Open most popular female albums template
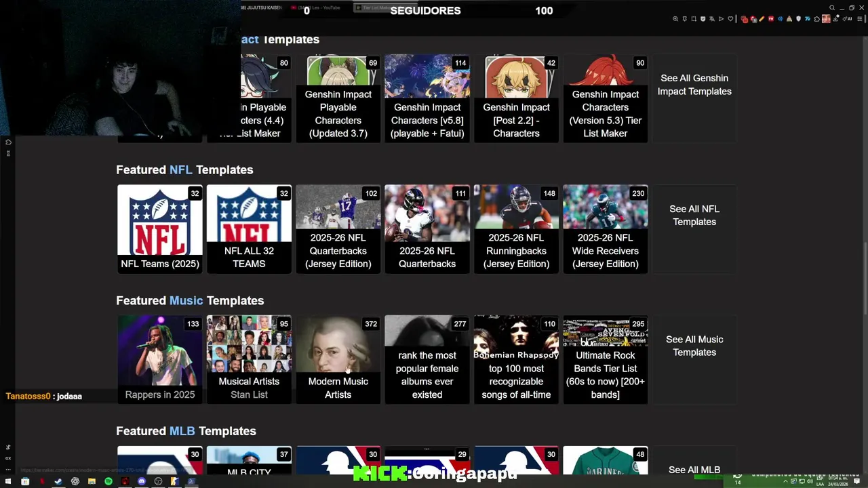 (x=427, y=360)
